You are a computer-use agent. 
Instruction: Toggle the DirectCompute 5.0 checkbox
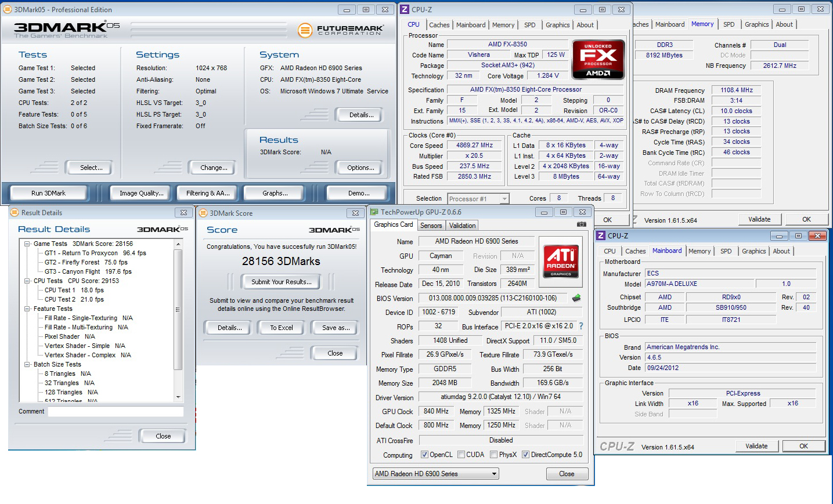click(525, 455)
